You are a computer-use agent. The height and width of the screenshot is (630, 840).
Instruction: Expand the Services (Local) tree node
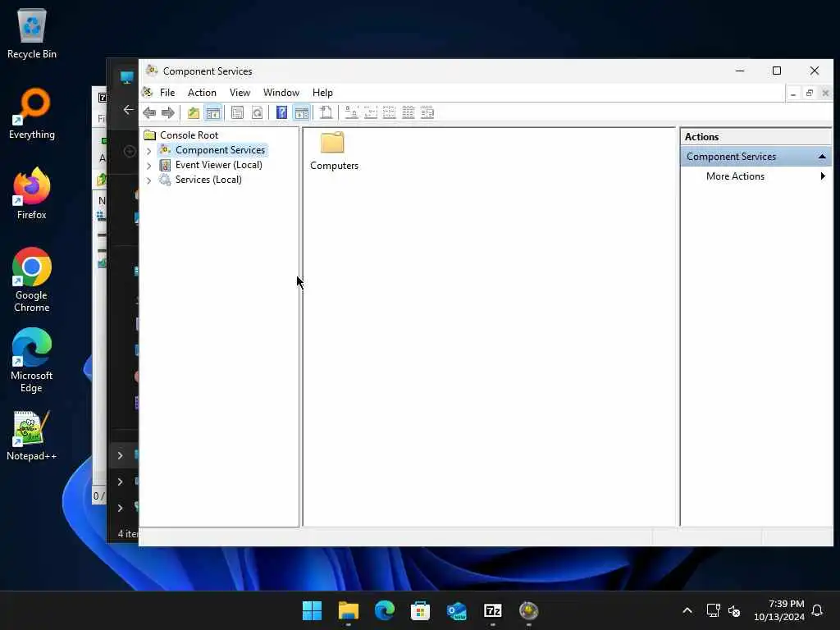point(149,180)
